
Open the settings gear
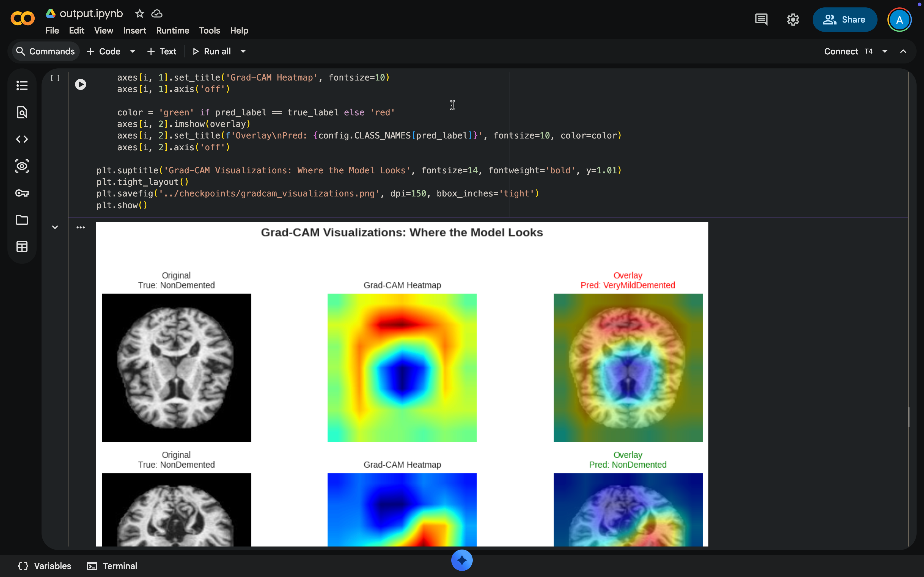[x=793, y=20]
